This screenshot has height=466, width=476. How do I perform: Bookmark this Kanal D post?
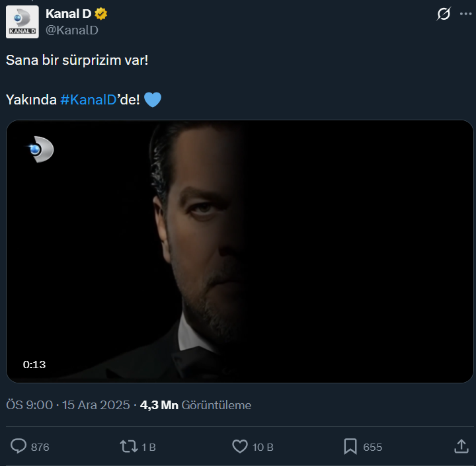pos(350,447)
